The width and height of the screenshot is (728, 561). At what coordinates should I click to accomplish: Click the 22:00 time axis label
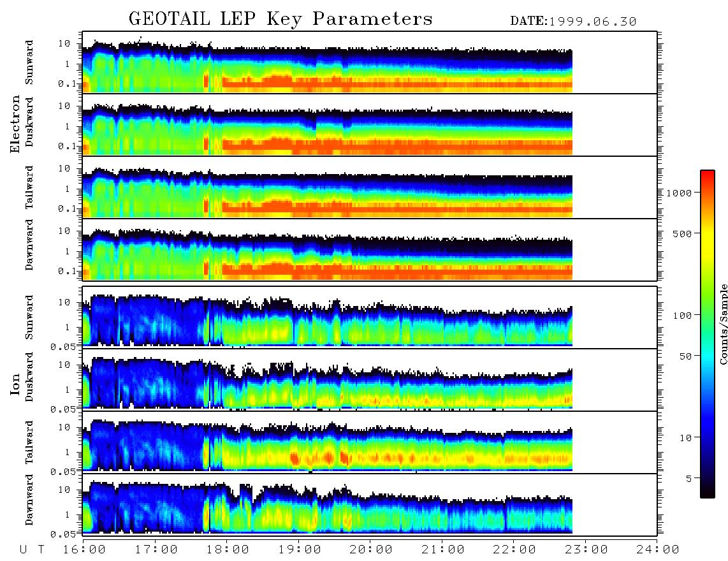pyautogui.click(x=514, y=550)
